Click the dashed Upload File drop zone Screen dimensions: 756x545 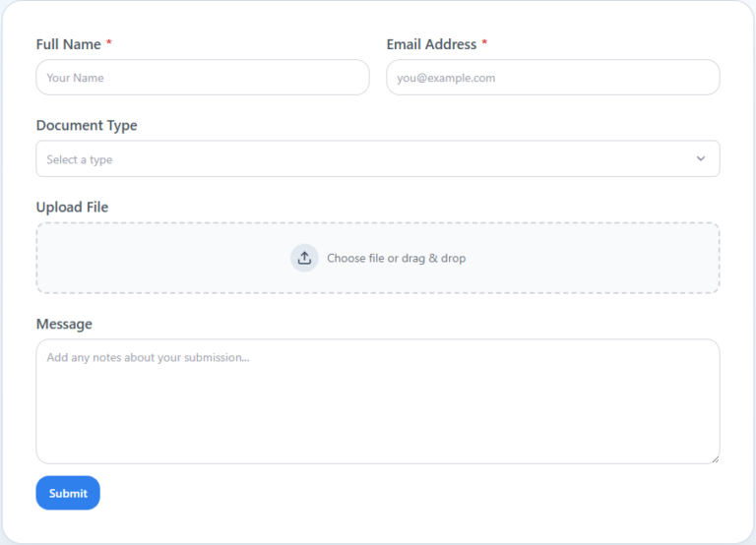point(378,258)
